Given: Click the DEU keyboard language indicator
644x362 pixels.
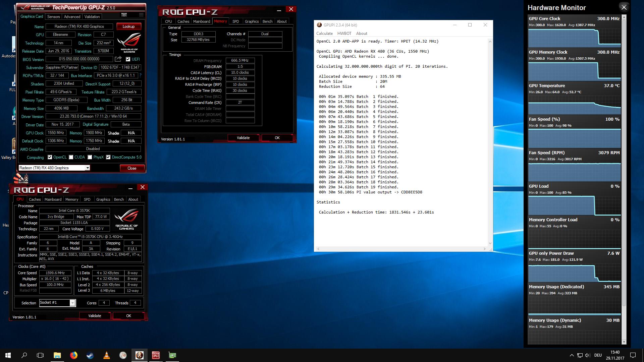Looking at the screenshot, I should click(x=598, y=355).
